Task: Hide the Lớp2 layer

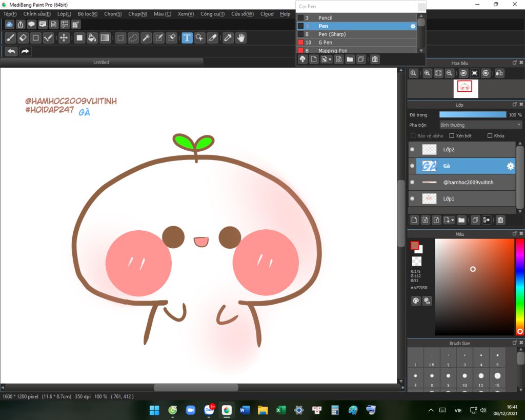Action: click(412, 149)
